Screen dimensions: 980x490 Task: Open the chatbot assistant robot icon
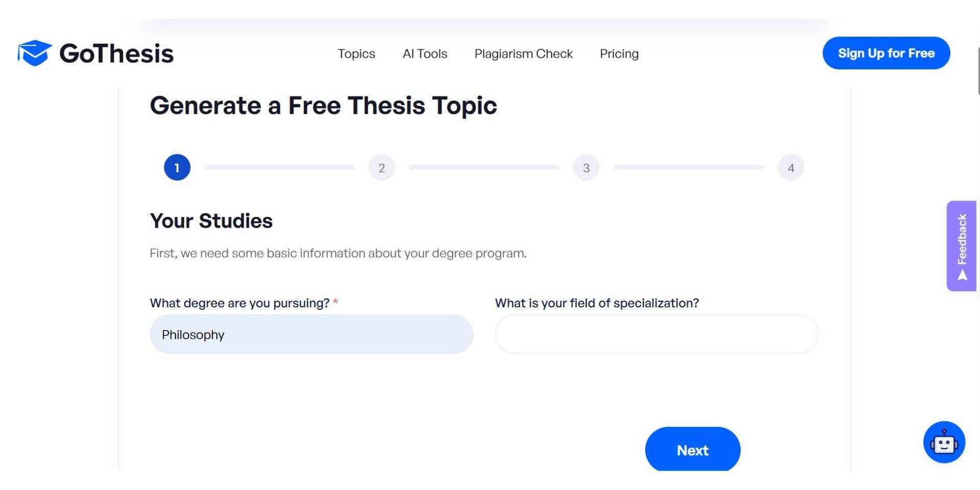tap(944, 442)
